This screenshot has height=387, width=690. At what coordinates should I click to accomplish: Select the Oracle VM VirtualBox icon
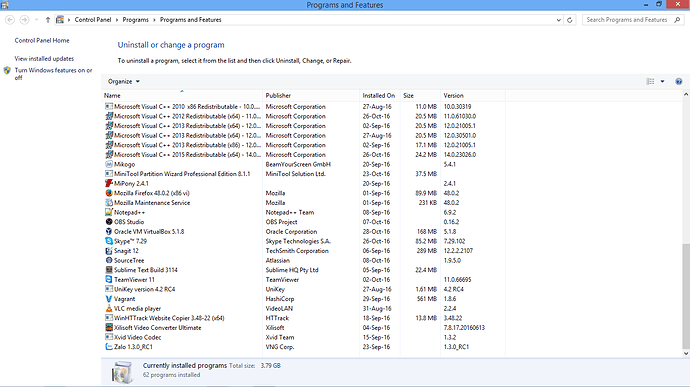tap(109, 231)
